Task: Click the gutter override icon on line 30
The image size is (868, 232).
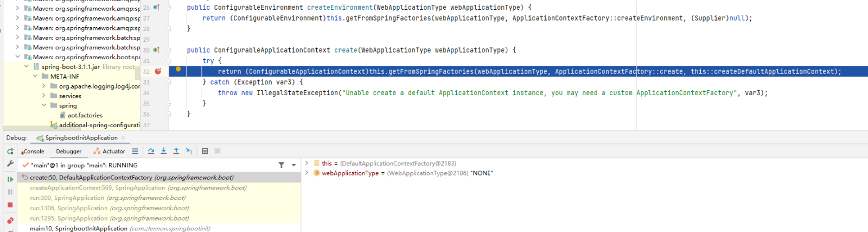Action: tap(156, 50)
